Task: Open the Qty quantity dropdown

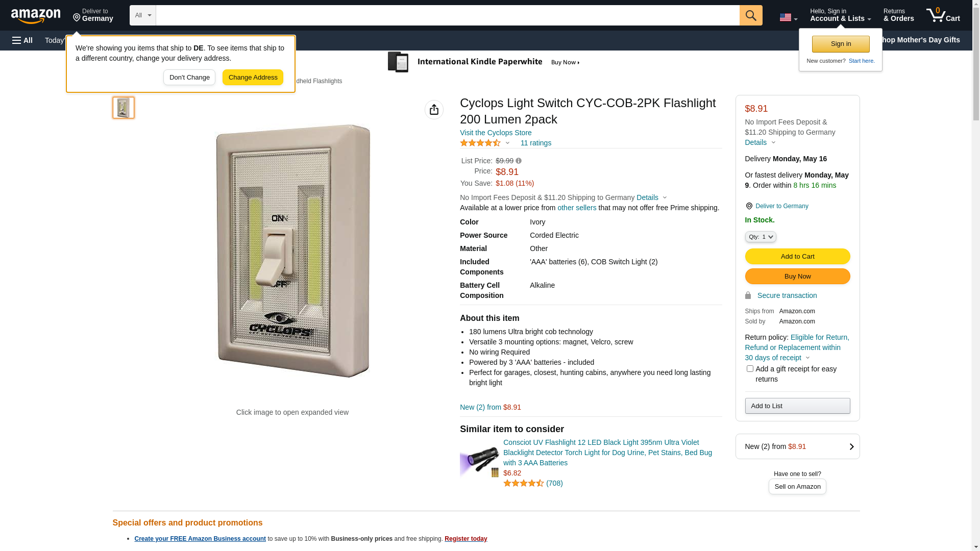Action: [x=761, y=237]
